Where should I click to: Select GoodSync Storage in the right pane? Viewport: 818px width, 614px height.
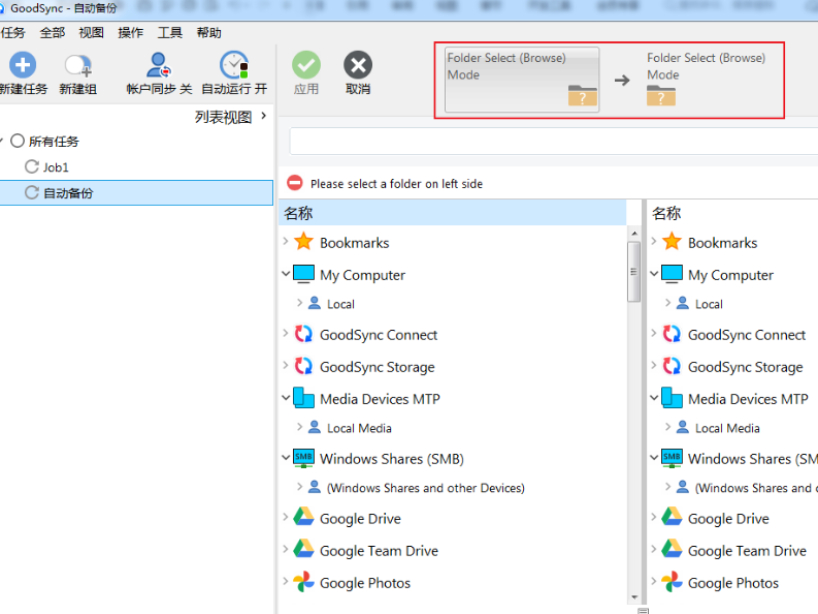coord(745,367)
